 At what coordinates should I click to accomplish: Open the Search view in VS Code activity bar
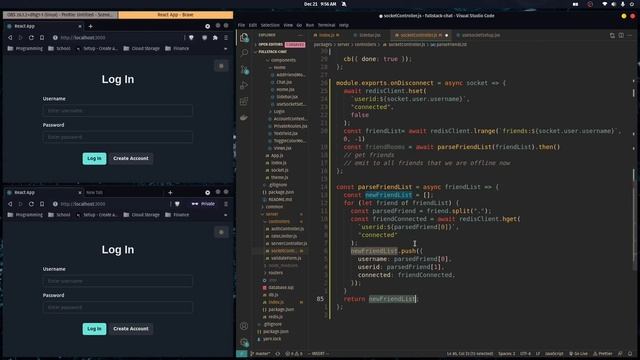pos(244,53)
